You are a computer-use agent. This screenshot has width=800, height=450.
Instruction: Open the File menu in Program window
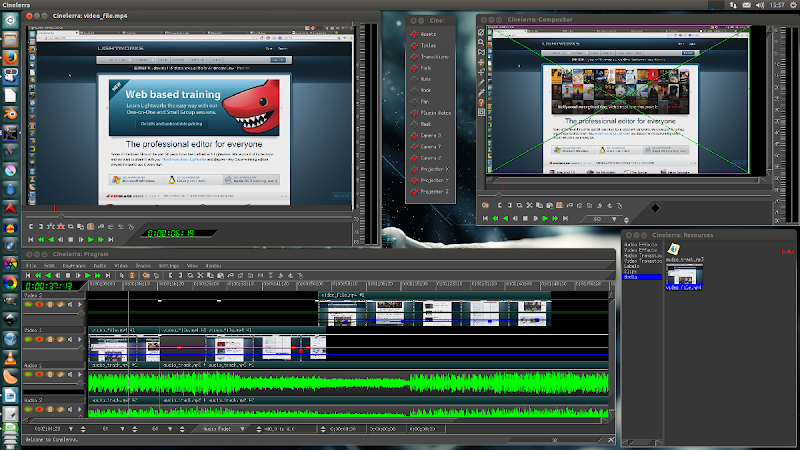[x=31, y=265]
